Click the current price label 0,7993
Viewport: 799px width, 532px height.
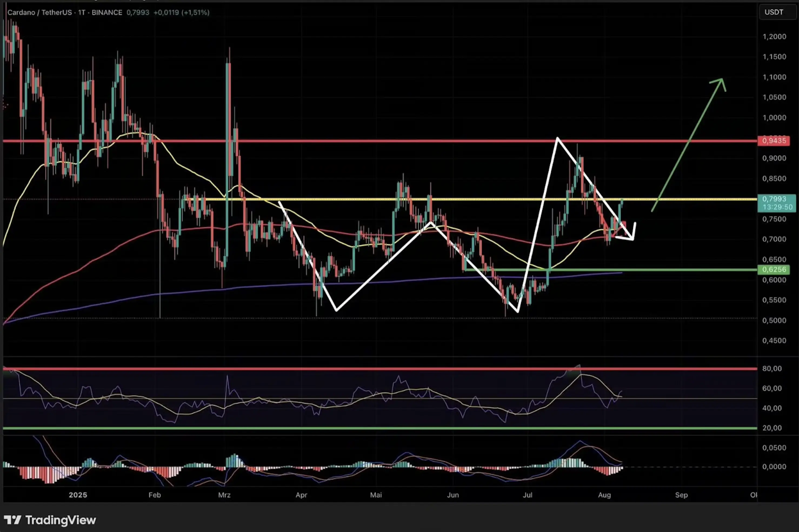[x=777, y=199]
